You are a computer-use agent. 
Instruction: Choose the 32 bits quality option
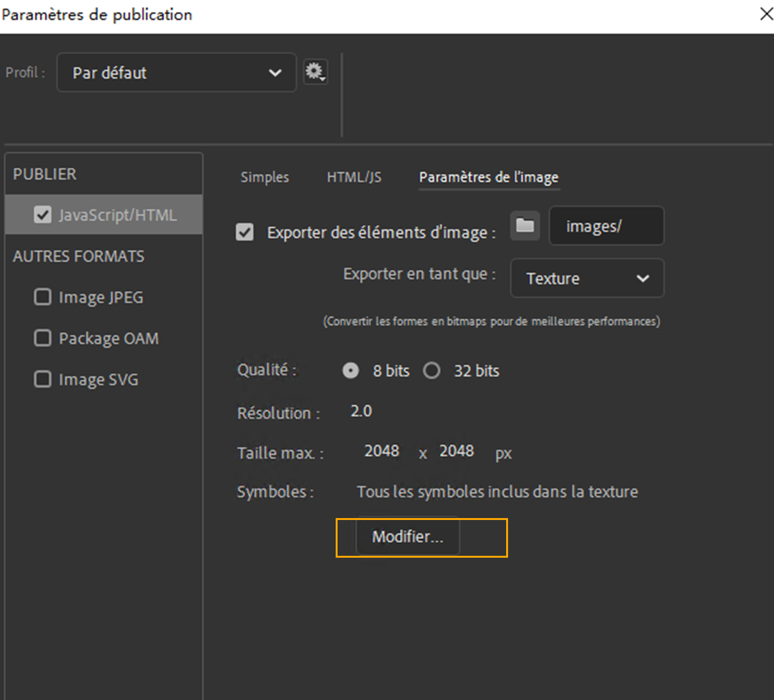[432, 371]
